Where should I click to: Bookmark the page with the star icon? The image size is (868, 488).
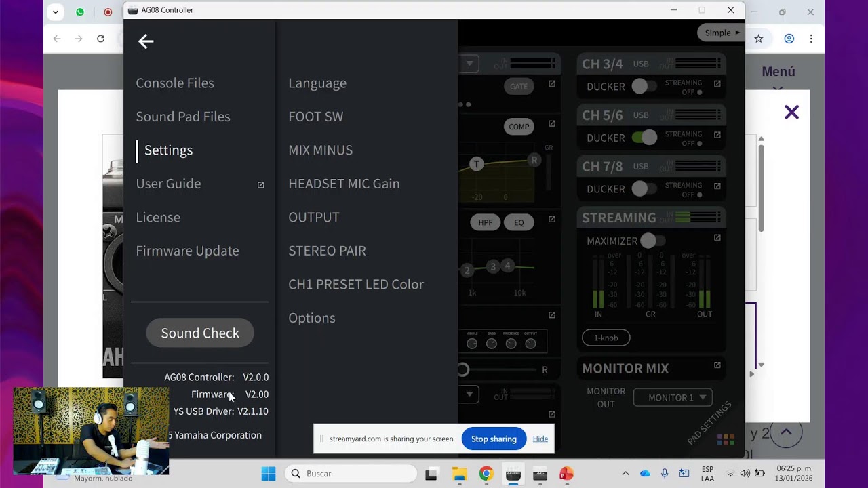[759, 39]
